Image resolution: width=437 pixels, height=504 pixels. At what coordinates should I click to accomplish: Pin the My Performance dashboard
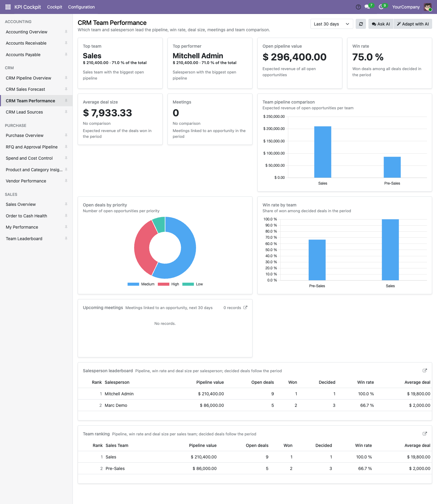pos(66,227)
